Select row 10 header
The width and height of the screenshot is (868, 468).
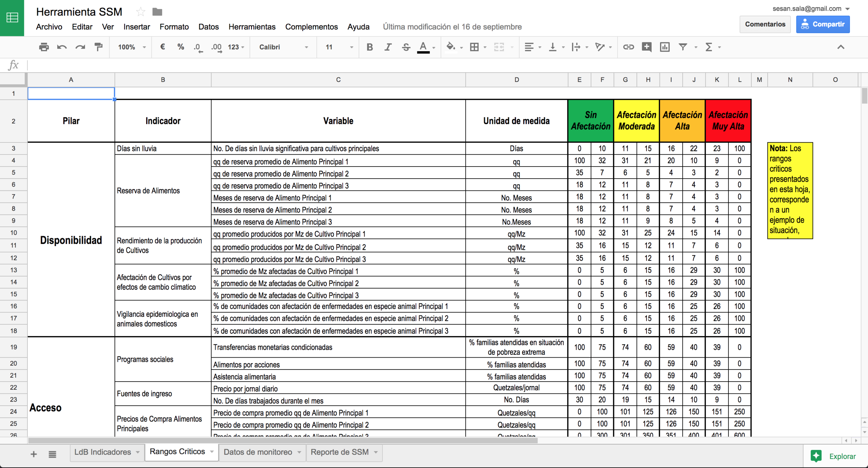point(14,233)
